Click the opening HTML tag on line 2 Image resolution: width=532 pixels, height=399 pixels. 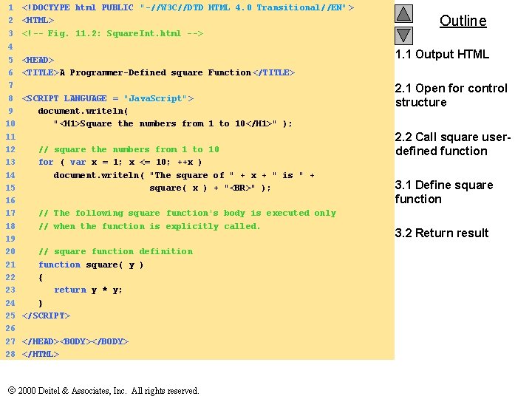(x=38, y=21)
